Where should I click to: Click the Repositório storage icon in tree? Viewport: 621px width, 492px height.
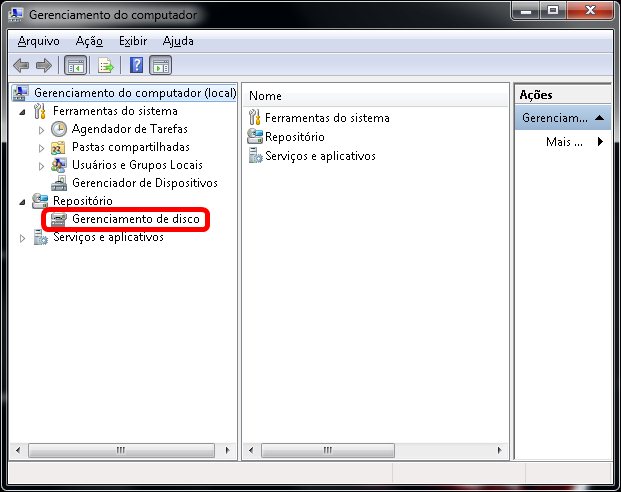[40, 201]
